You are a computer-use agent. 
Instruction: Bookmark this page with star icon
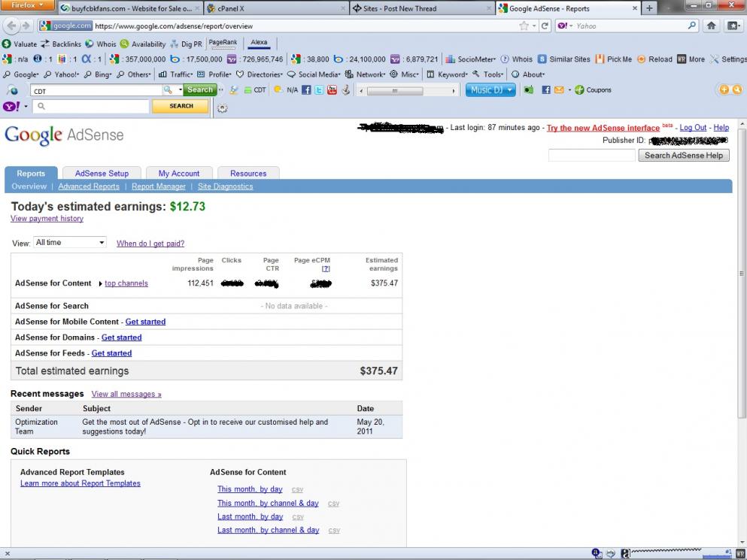(x=524, y=26)
